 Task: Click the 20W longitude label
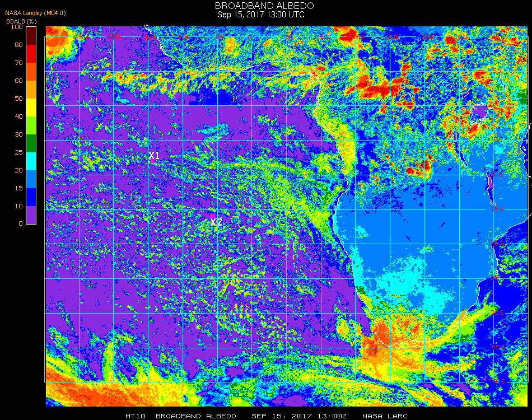pos(116,37)
